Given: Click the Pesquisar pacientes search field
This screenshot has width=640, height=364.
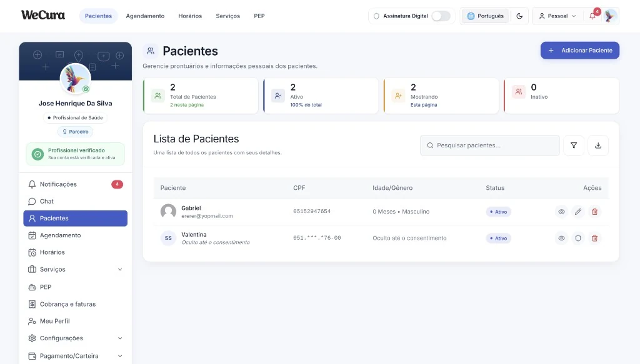Looking at the screenshot, I should click(x=490, y=145).
